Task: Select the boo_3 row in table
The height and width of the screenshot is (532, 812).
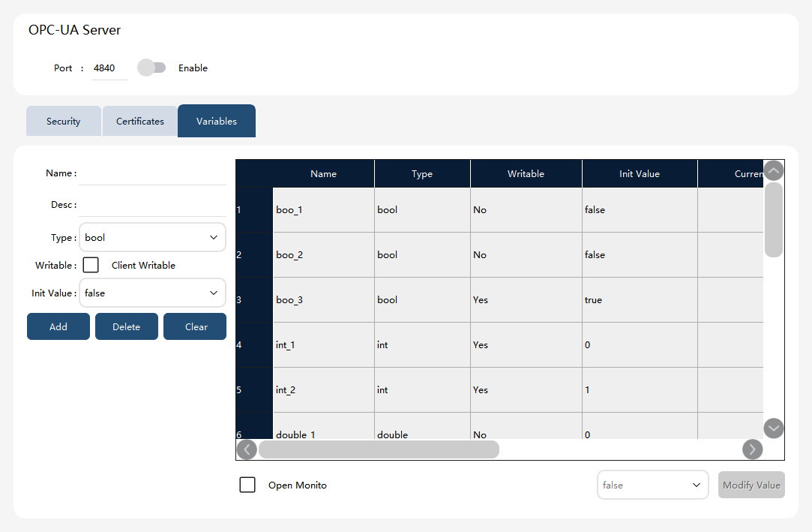Action: tap(499, 300)
